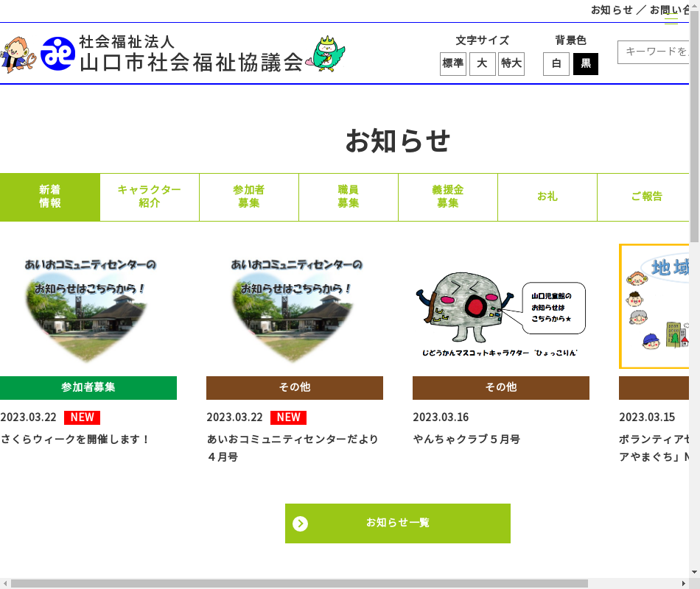The width and height of the screenshot is (700, 589).
Task: Select the 新着情報 tab
Action: point(50,197)
